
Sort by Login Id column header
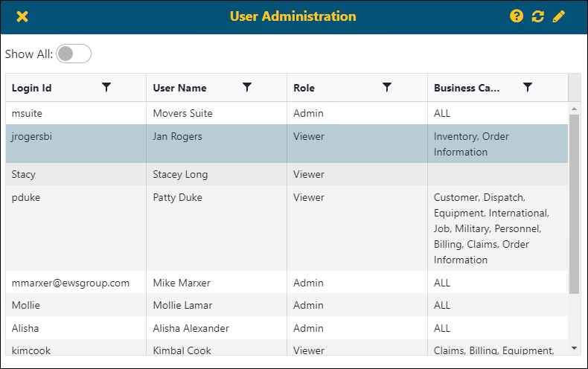(32, 88)
